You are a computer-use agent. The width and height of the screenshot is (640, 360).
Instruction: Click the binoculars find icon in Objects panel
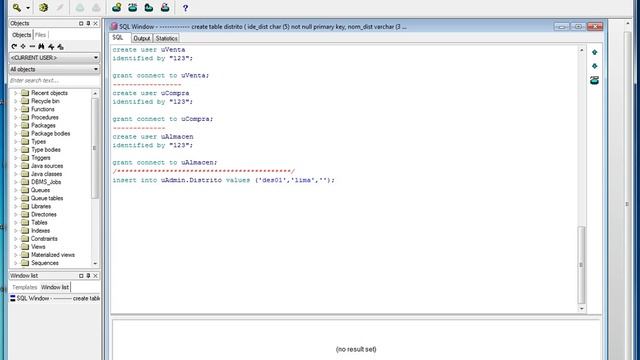click(41, 47)
